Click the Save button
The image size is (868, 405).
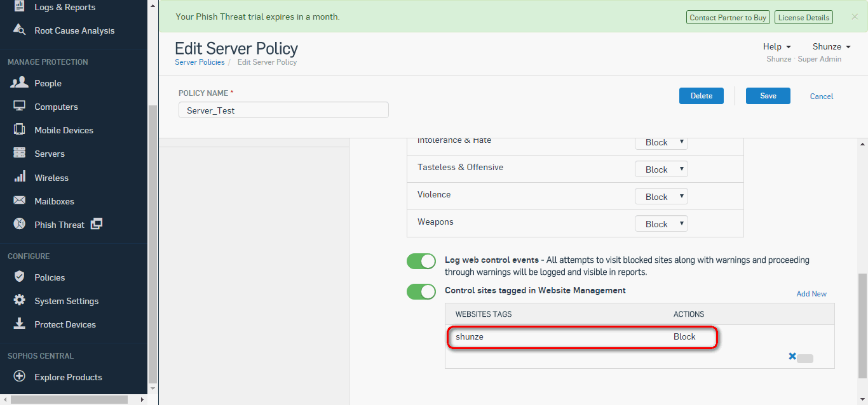(x=768, y=96)
